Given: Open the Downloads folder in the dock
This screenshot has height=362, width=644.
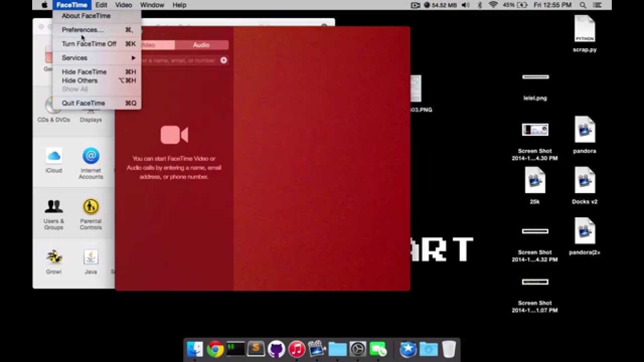Looking at the screenshot, I should (429, 349).
